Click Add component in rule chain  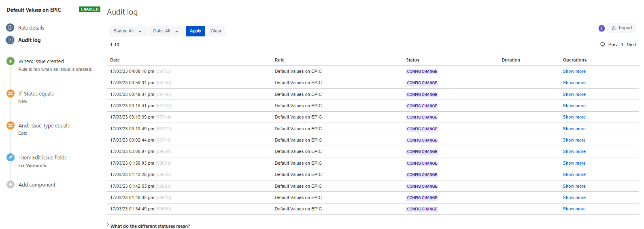click(37, 184)
